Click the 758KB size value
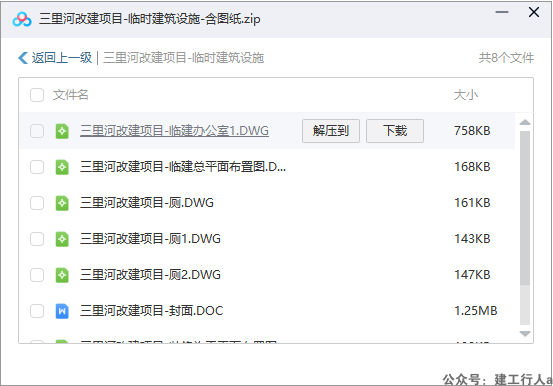The height and width of the screenshot is (386, 553). (472, 131)
